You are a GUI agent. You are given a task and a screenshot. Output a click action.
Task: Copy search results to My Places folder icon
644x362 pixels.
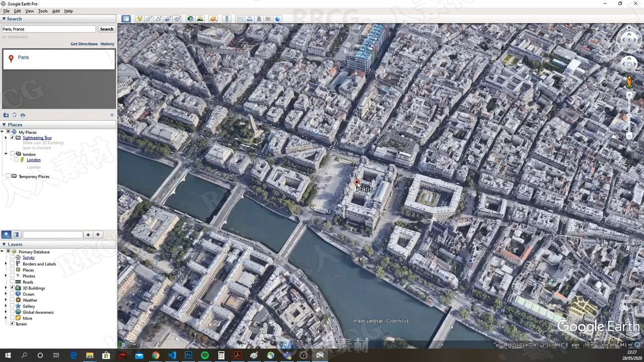[x=6, y=115]
